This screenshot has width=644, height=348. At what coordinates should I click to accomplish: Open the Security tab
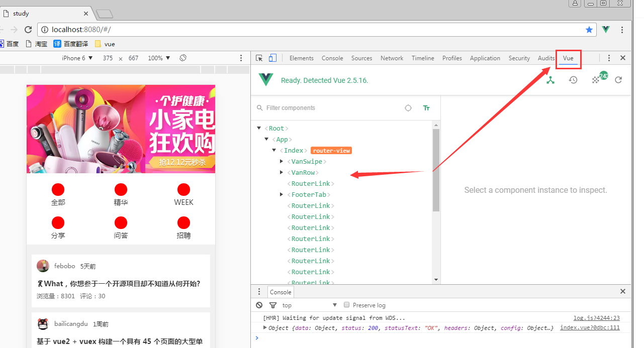click(x=519, y=58)
